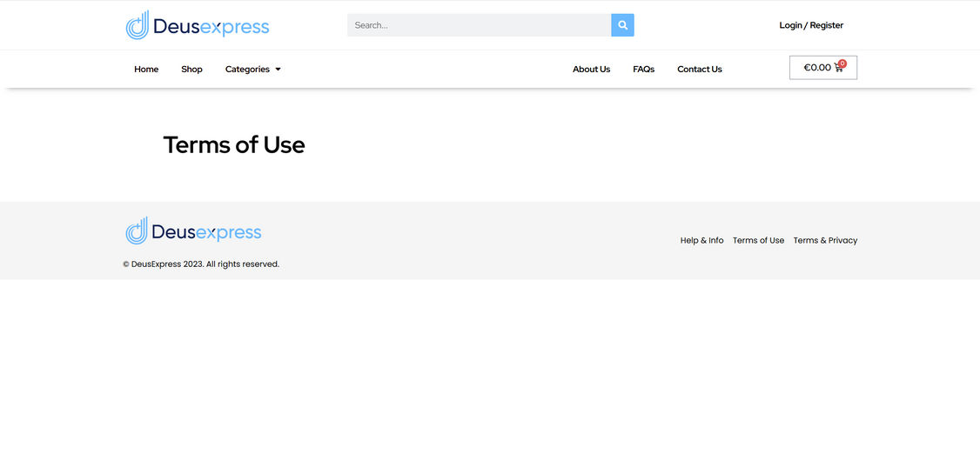The image size is (980, 474).
Task: Click the blue magnifier search button
Action: coord(622,25)
